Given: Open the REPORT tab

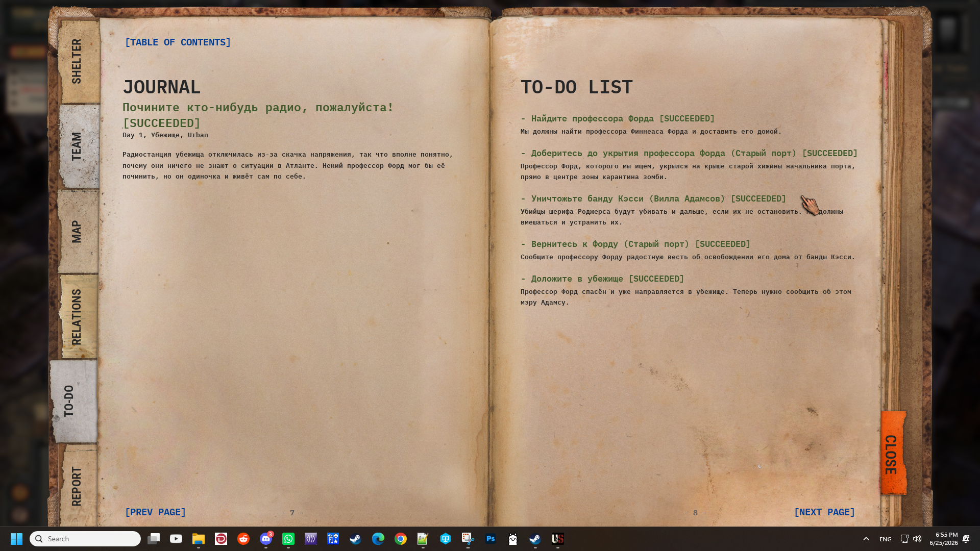Looking at the screenshot, I should tap(78, 486).
